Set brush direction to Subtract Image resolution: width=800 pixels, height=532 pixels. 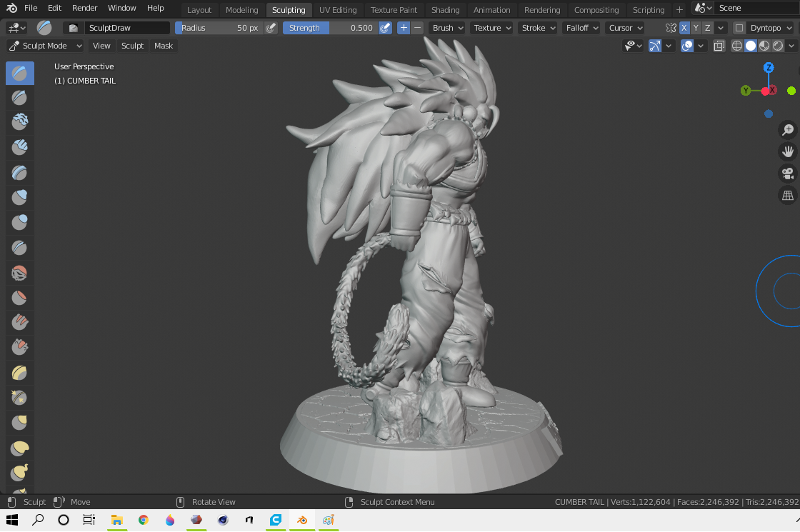[417, 28]
